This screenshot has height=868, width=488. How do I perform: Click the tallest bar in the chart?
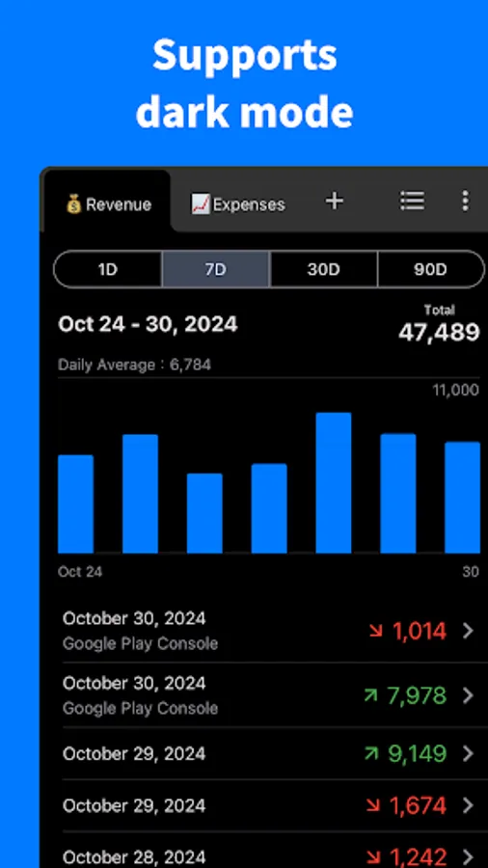click(334, 483)
